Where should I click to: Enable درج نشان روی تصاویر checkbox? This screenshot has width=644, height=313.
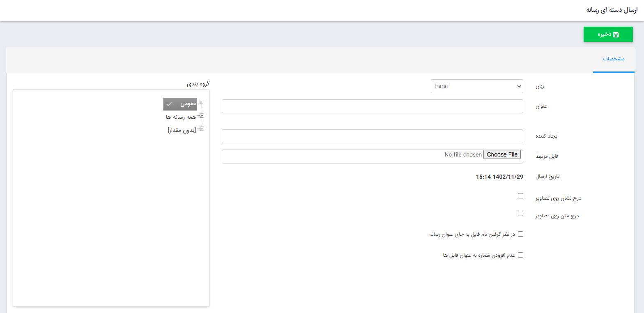click(520, 196)
